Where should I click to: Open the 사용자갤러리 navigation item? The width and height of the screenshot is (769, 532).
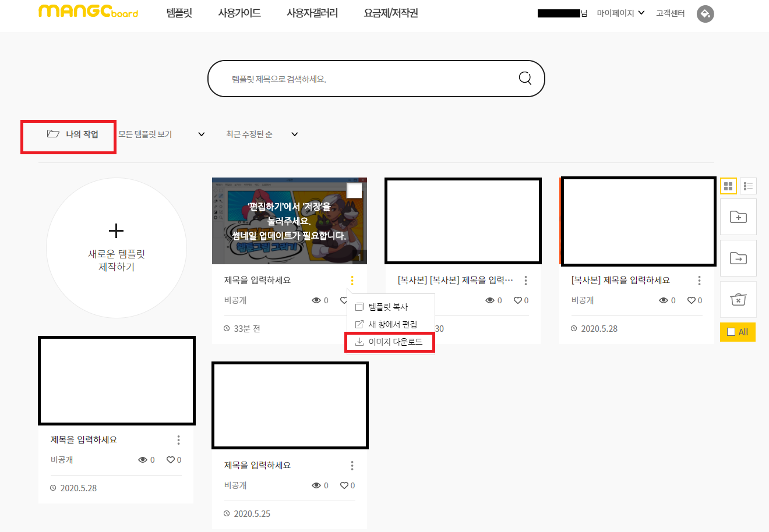[311, 12]
